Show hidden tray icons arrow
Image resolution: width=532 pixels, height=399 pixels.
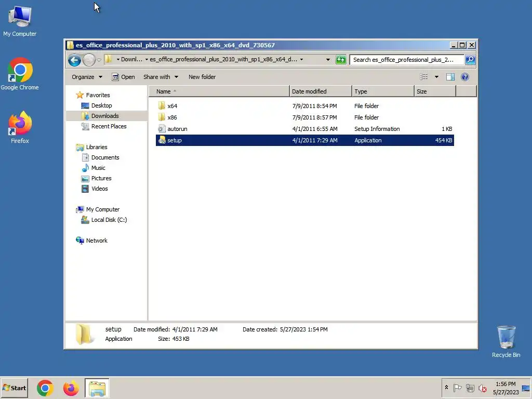[446, 388]
